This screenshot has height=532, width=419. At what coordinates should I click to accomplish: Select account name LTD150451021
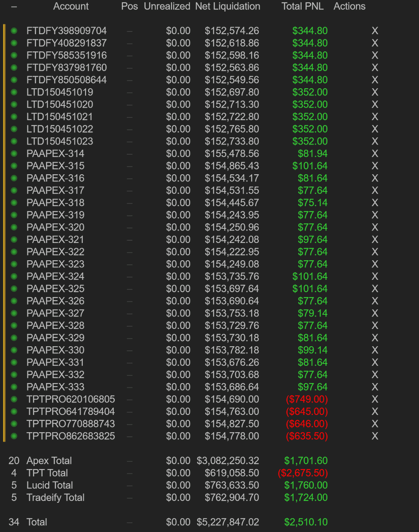click(60, 117)
